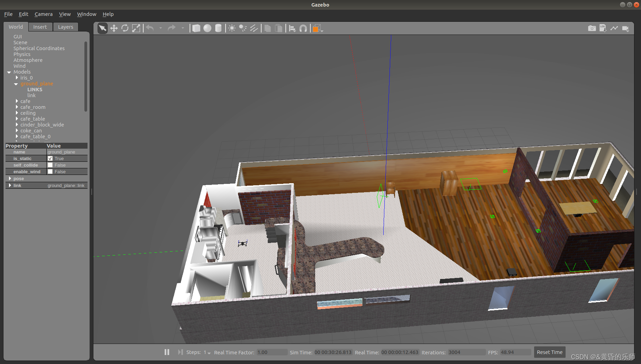Switch to the Insert tab
The height and width of the screenshot is (364, 641).
(x=40, y=27)
